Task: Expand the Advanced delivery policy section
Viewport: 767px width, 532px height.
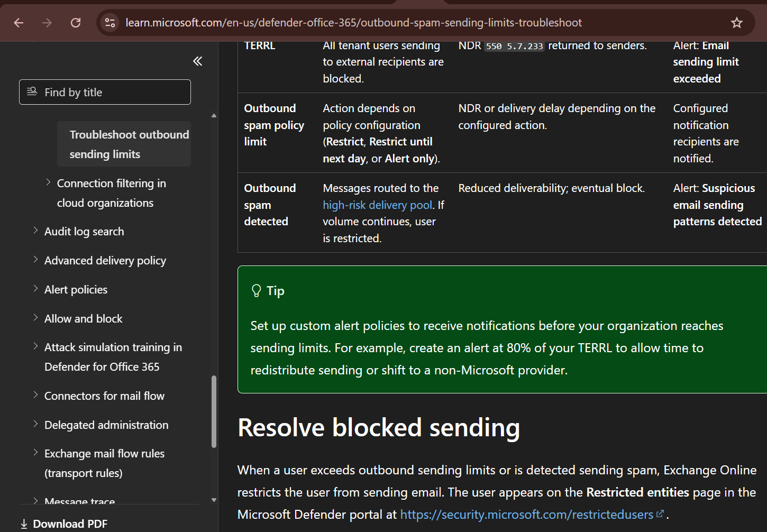Action: [x=35, y=260]
